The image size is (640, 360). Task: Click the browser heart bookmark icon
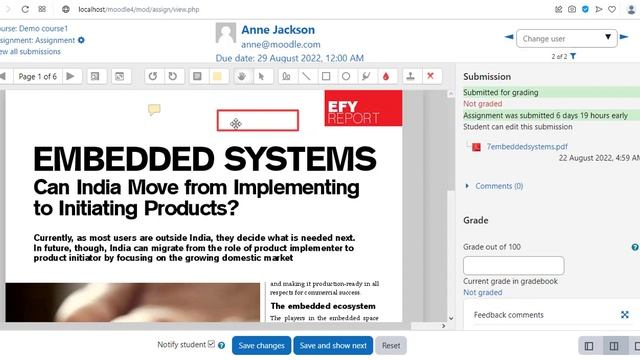click(612, 9)
